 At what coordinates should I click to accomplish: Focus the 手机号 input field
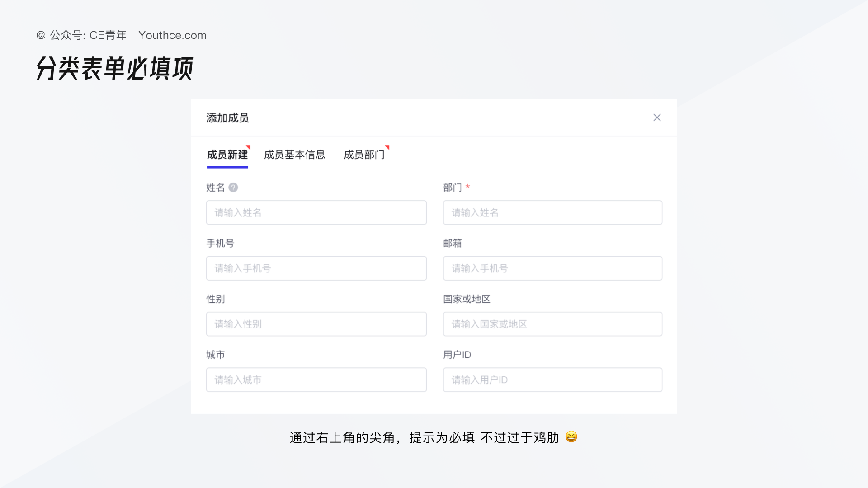point(316,268)
